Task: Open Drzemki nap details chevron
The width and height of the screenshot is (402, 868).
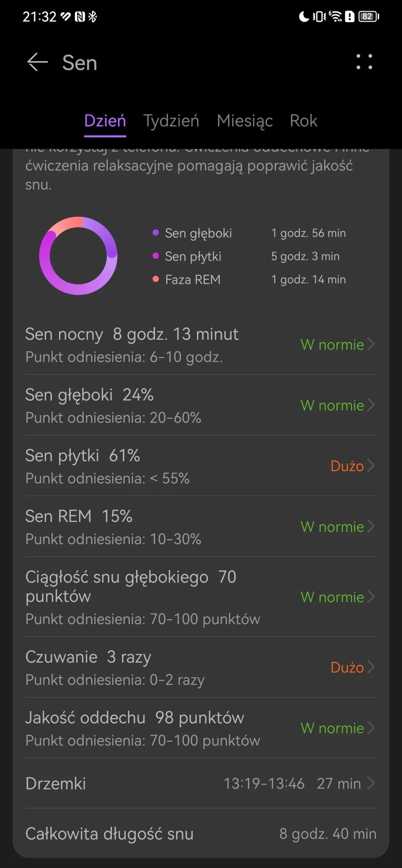Action: click(x=371, y=783)
